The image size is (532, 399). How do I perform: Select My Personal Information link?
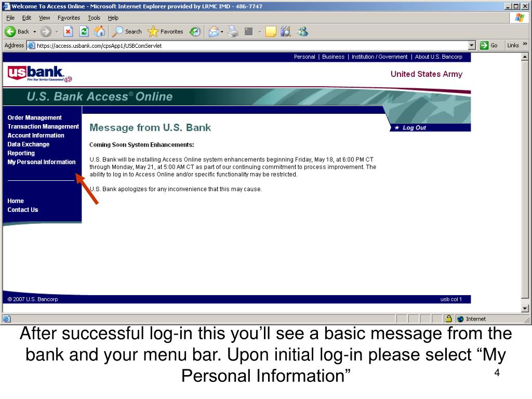(42, 162)
